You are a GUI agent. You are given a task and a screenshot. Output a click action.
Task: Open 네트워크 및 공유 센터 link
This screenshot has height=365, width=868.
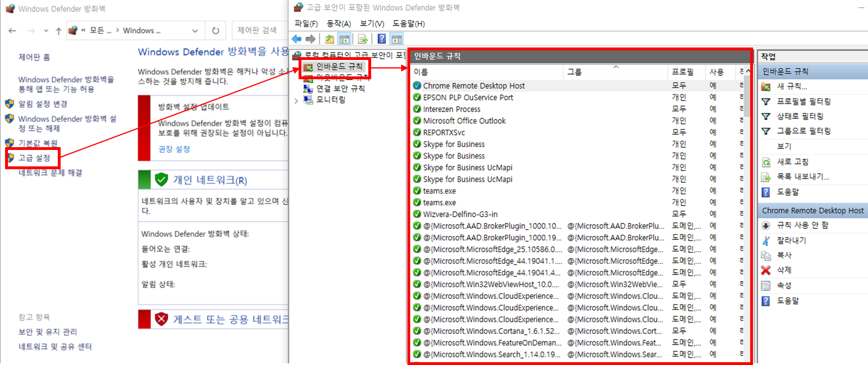[x=55, y=346]
